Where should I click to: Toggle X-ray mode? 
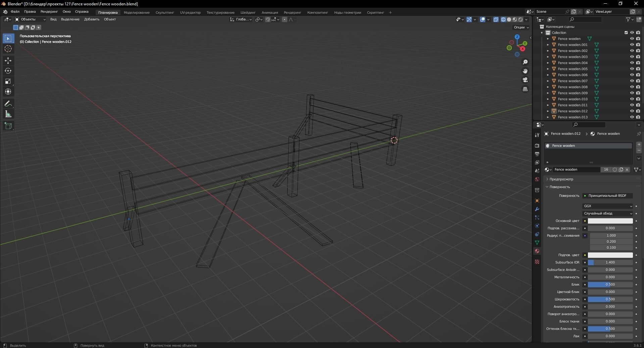[496, 19]
